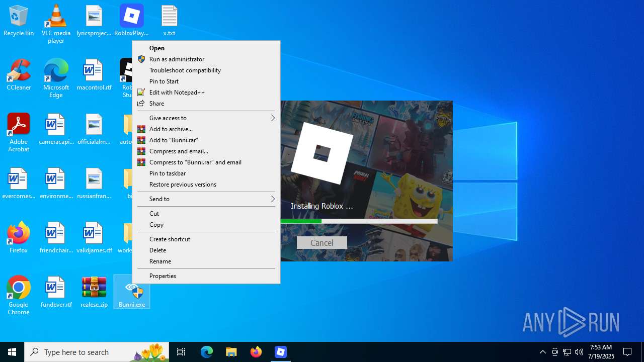Select the CCleaner desktop shortcut
The height and width of the screenshot is (362, 644).
19,74
